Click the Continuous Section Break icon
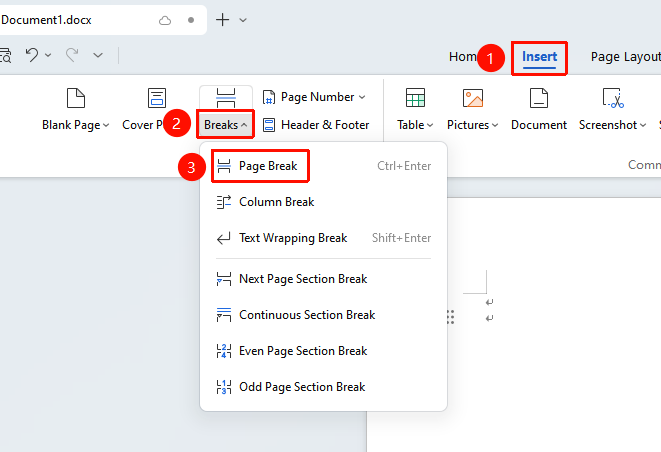The height and width of the screenshot is (452, 661). point(224,315)
